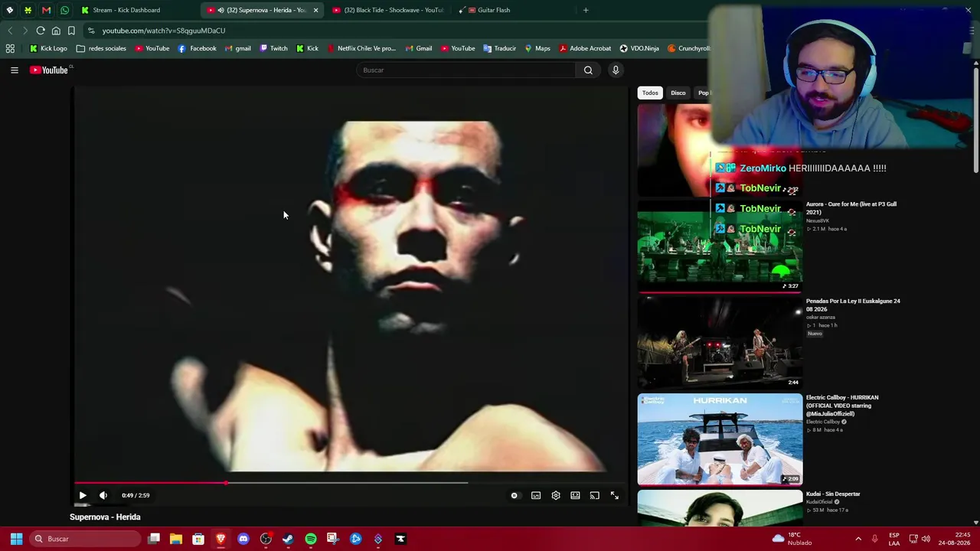This screenshot has height=551, width=980.
Task: Open the pinned Gmail tab
Action: pos(46,10)
